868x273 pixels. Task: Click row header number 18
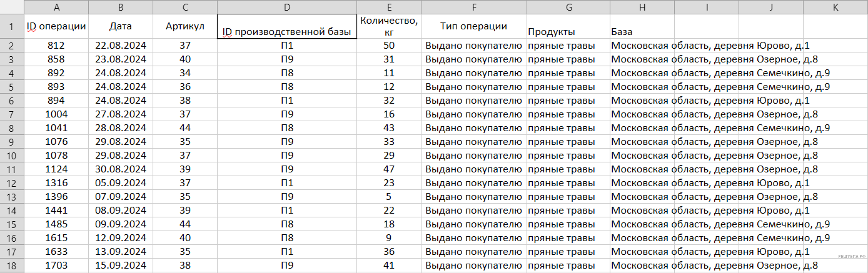tap(12, 265)
